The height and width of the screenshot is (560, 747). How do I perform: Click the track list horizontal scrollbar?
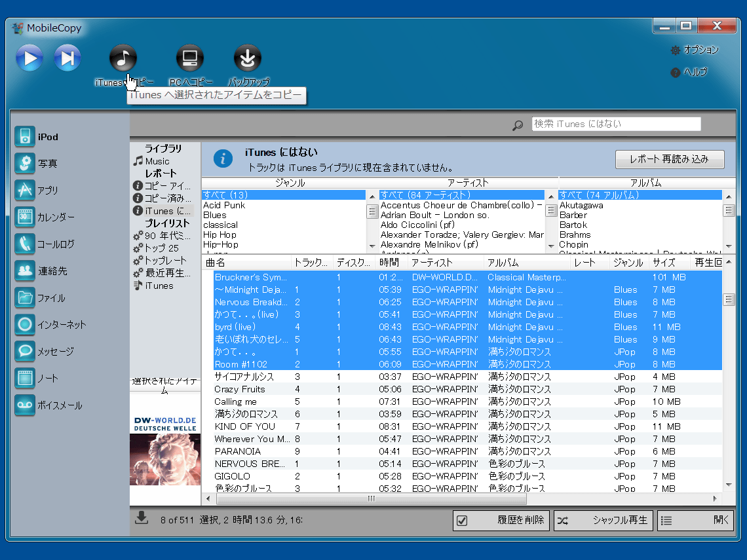[x=371, y=498]
